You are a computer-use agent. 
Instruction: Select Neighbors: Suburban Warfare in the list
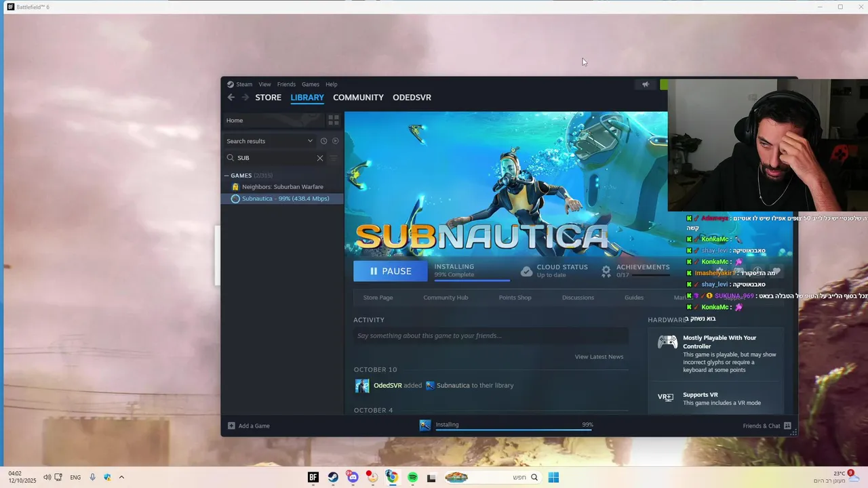point(282,187)
